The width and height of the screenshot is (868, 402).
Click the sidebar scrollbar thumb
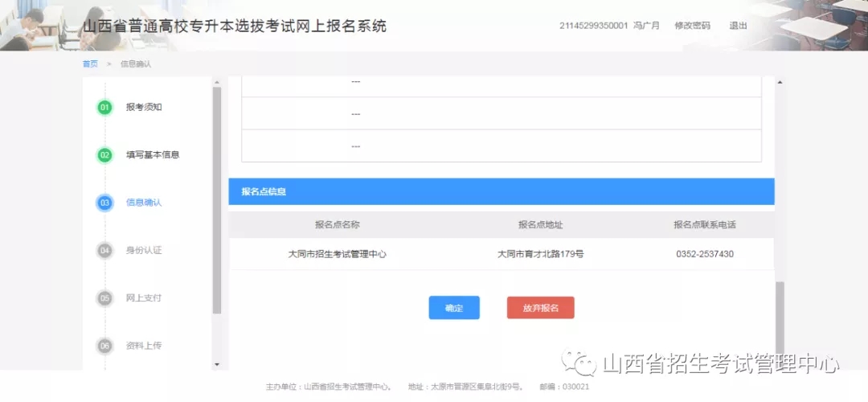pos(216,200)
